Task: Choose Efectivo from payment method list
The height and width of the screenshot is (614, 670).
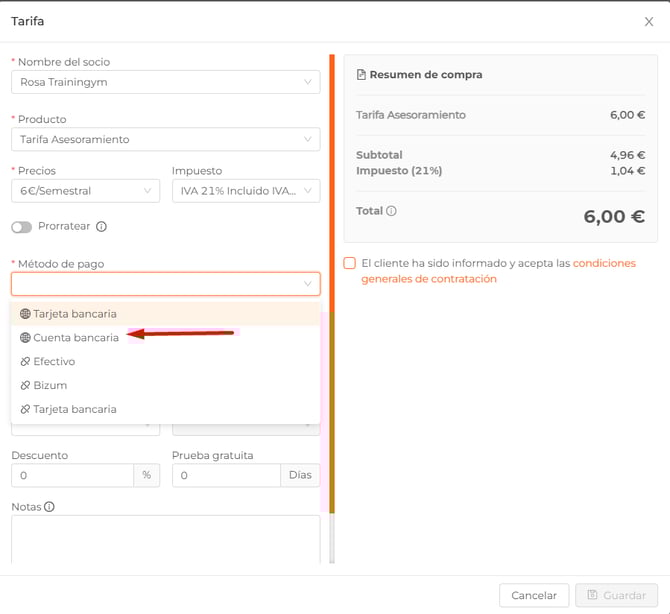Action: coord(54,362)
